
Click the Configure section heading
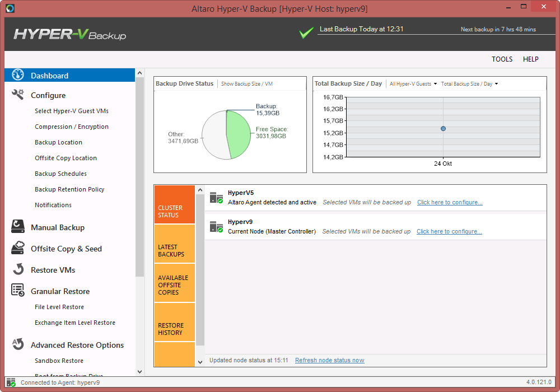[x=48, y=95]
